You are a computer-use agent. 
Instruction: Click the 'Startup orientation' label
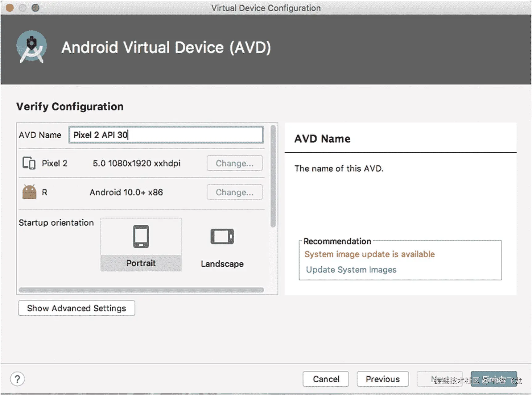56,222
